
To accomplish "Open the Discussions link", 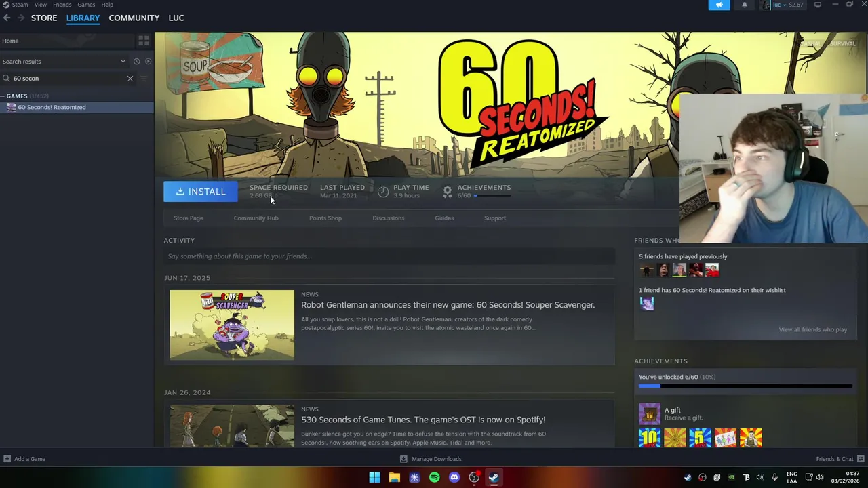I will (x=388, y=218).
